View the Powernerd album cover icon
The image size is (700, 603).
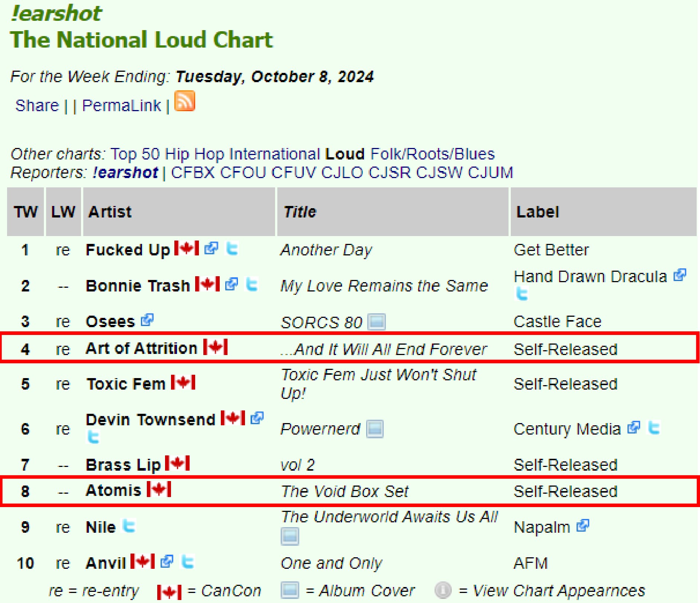click(375, 429)
